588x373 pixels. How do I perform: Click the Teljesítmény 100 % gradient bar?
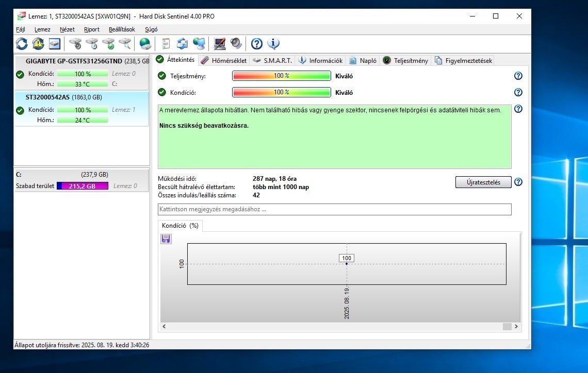click(282, 76)
